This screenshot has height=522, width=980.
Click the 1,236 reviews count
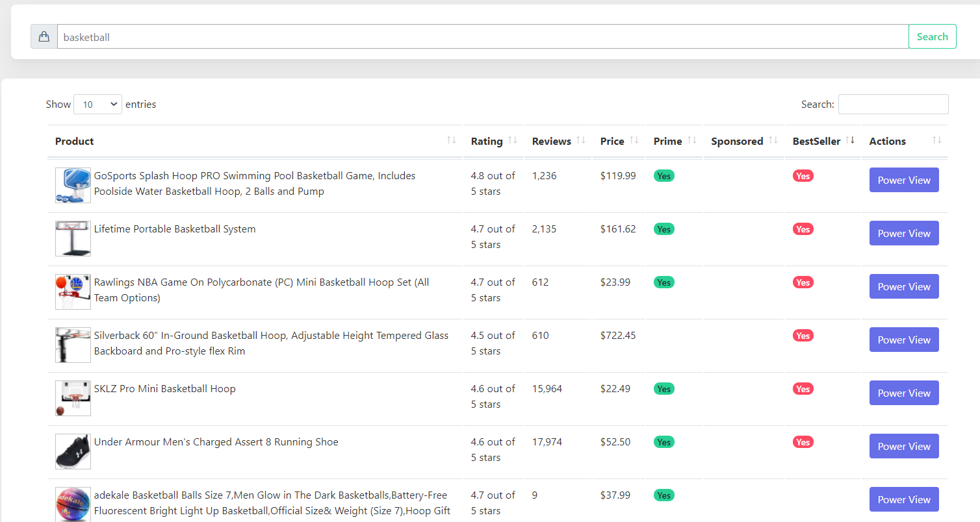(x=545, y=176)
